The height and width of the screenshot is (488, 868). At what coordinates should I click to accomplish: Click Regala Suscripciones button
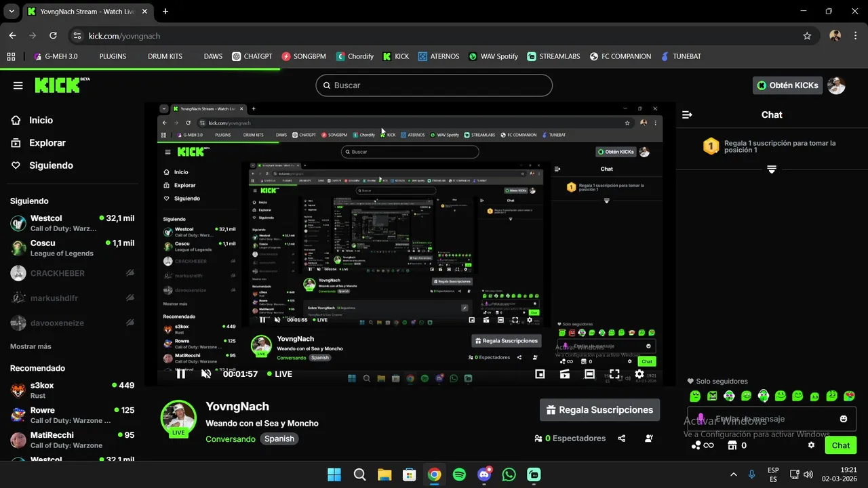coord(599,410)
